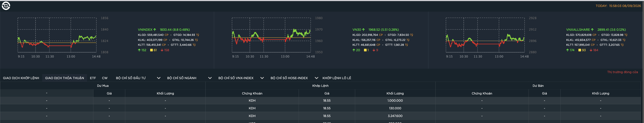Click the VN30 green up-arrow icon
644x123 pixels.
coord(363,30)
